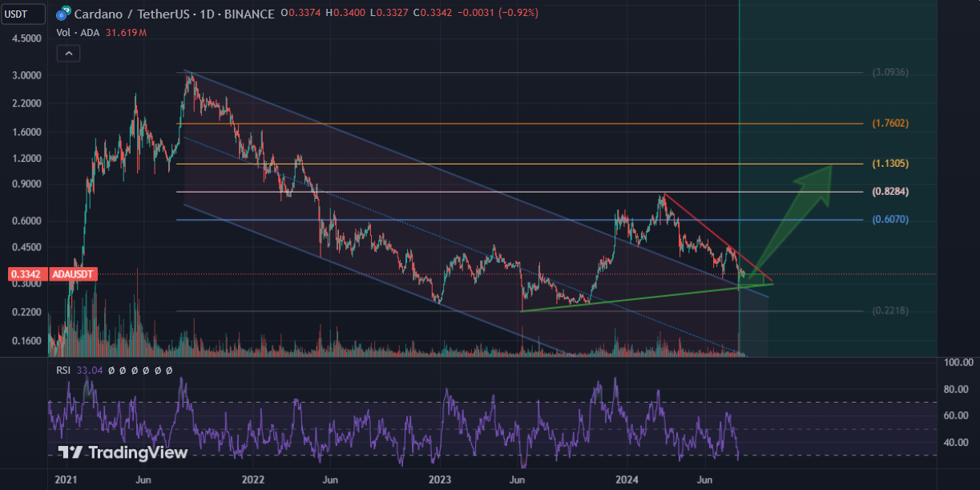Click the ADAUSDT current price tag

pyautogui.click(x=72, y=274)
